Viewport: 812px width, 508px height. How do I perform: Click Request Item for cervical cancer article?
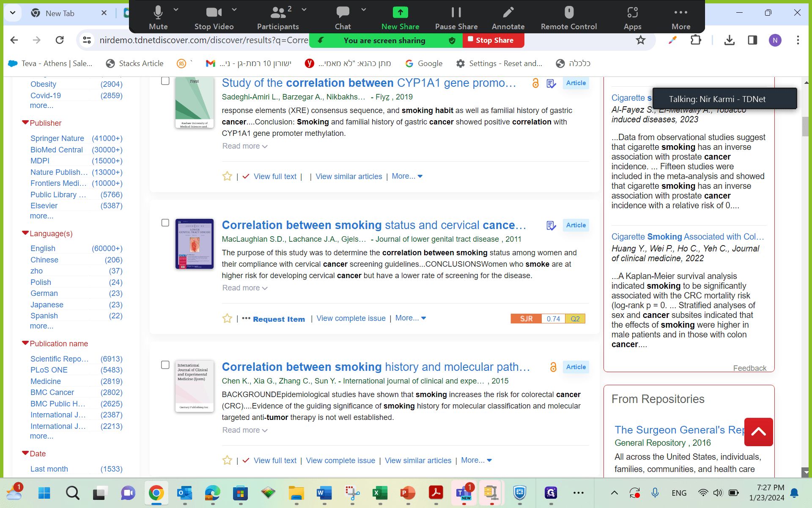click(279, 319)
